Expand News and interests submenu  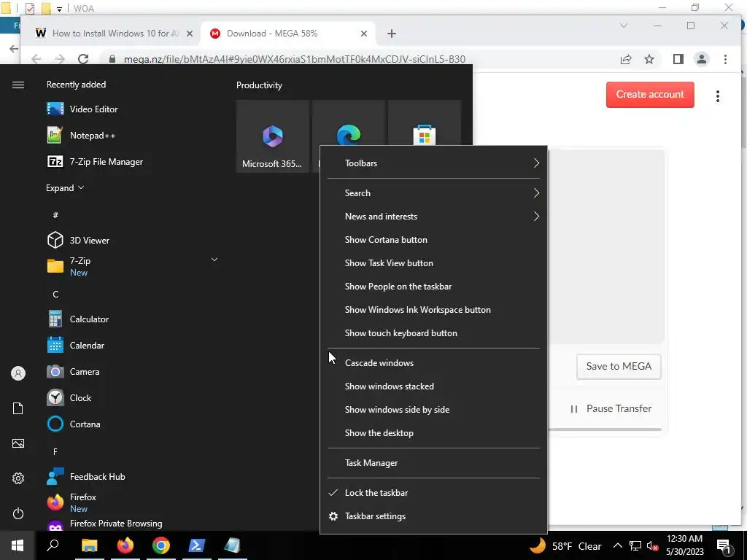pyautogui.click(x=433, y=217)
